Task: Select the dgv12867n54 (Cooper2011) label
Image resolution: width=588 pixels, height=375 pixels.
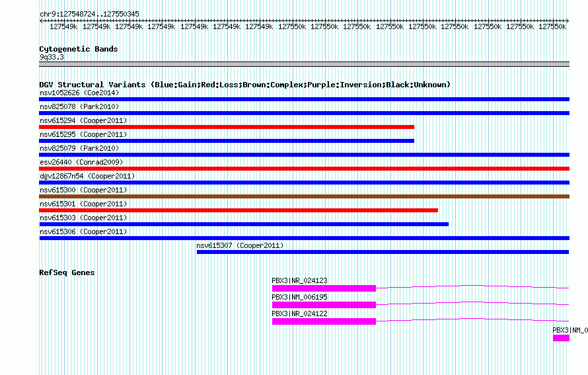Action: 87,176
